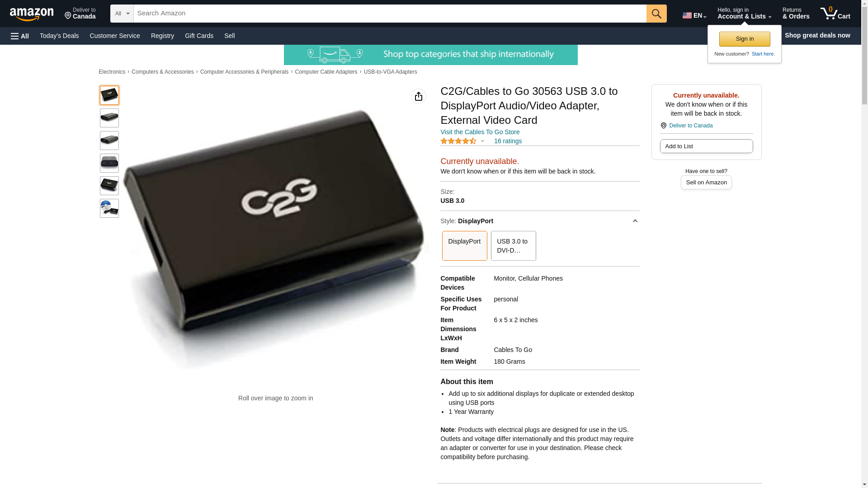868x488 pixels.
Task: Click the share icon on product image
Action: tap(419, 96)
